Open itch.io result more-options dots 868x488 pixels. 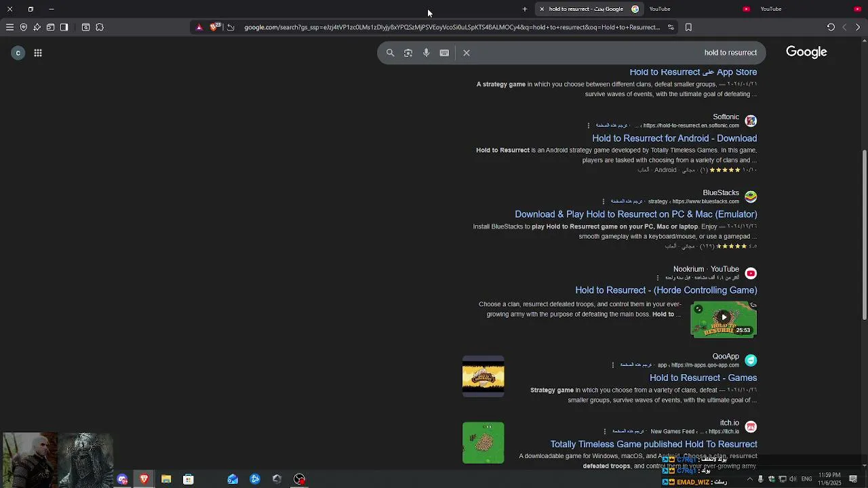(x=605, y=431)
